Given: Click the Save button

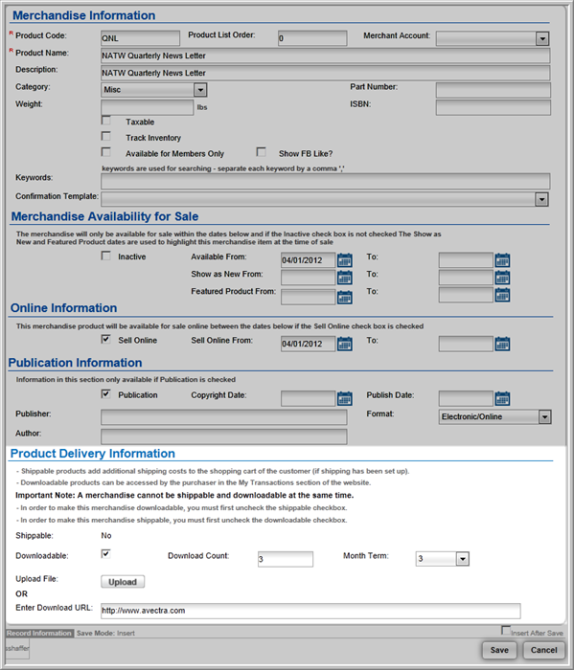Looking at the screenshot, I should pos(499,650).
